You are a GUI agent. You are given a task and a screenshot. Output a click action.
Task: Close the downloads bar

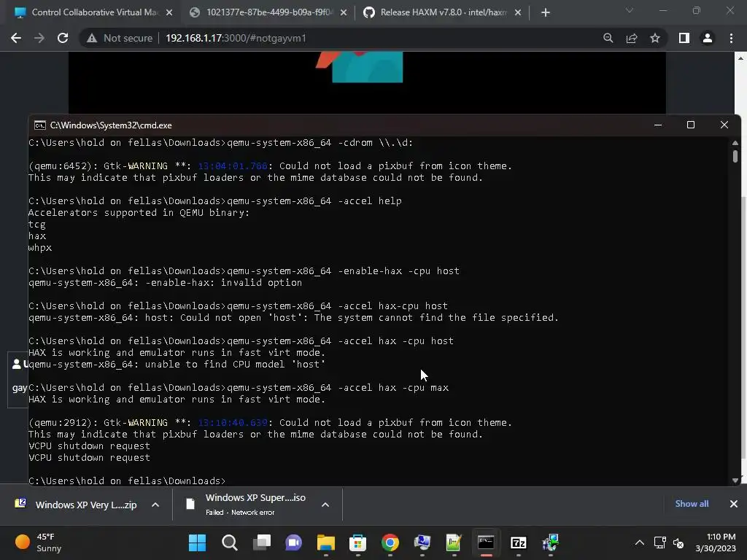click(x=734, y=504)
